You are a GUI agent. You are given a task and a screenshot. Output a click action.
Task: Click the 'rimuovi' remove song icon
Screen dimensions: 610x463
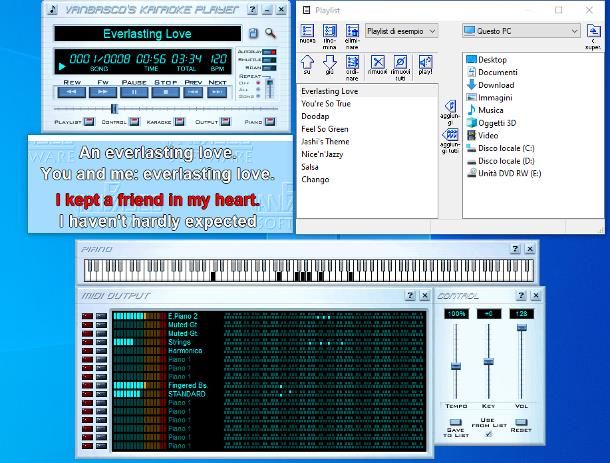point(377,65)
